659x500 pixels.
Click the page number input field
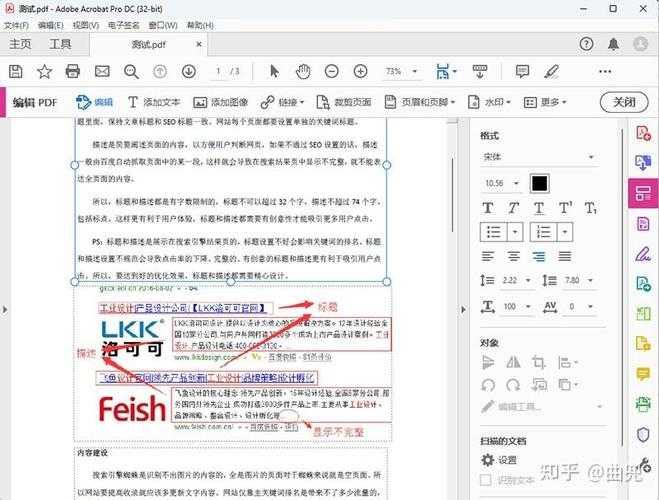point(218,71)
